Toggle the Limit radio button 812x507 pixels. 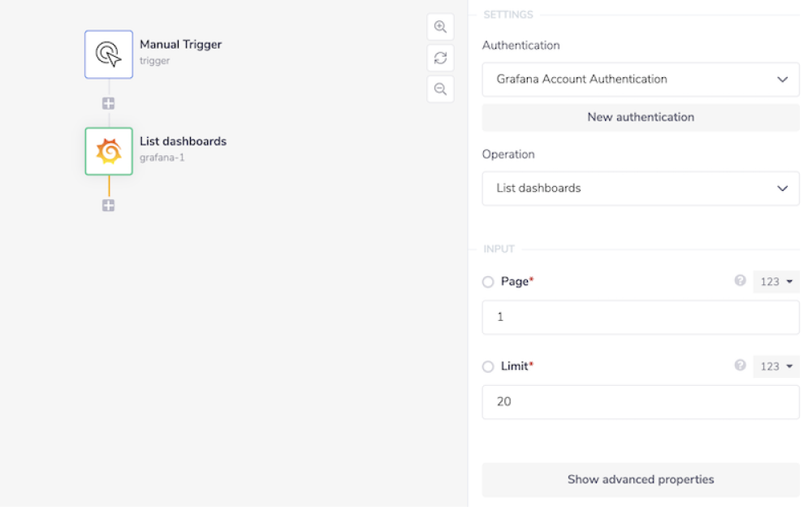point(488,366)
